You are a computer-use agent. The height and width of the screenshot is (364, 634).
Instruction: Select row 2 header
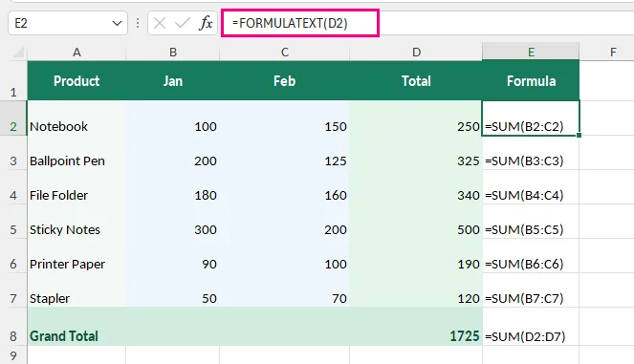(13, 118)
